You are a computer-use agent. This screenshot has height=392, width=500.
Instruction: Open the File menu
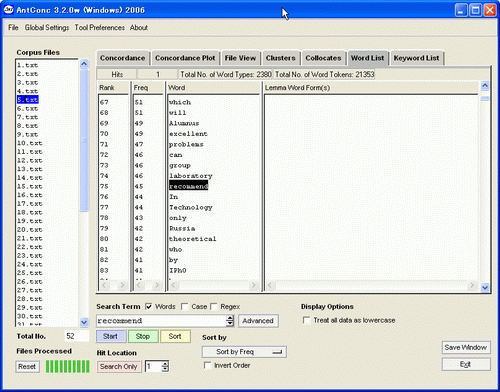coord(13,28)
